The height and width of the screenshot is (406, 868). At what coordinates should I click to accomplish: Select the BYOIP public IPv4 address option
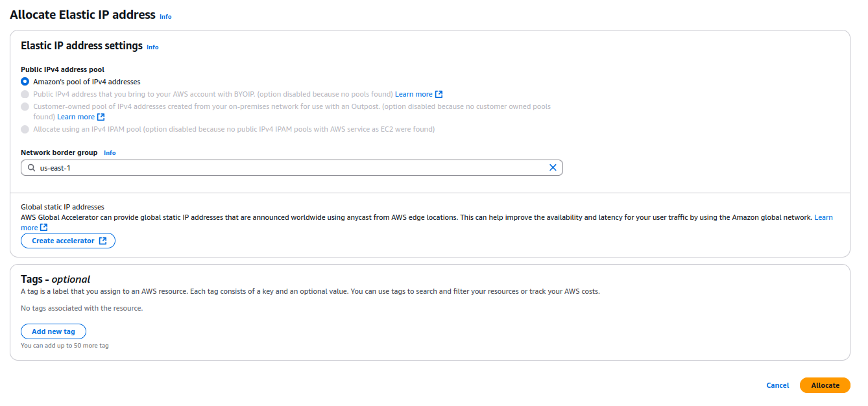point(25,94)
